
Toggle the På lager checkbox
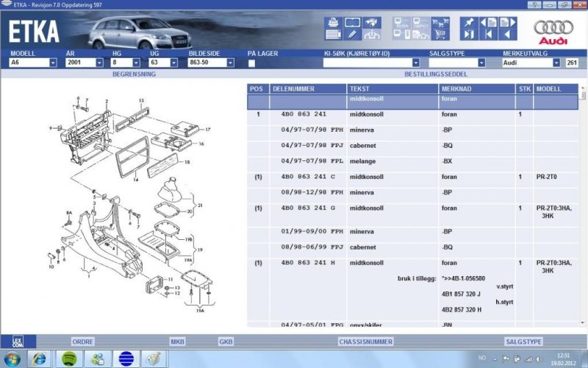[251, 63]
